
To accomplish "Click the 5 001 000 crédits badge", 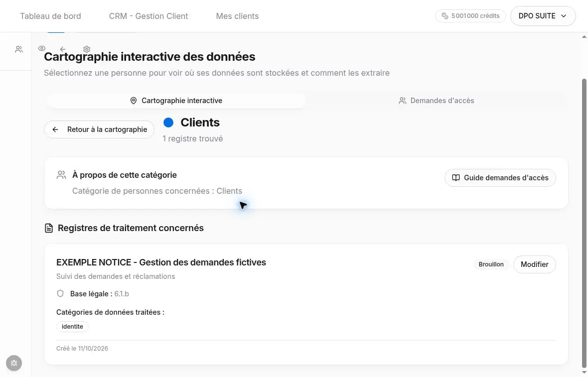I will pyautogui.click(x=470, y=16).
